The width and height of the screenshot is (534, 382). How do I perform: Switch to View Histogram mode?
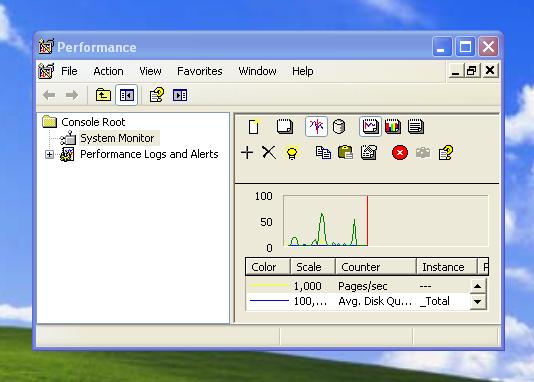393,127
